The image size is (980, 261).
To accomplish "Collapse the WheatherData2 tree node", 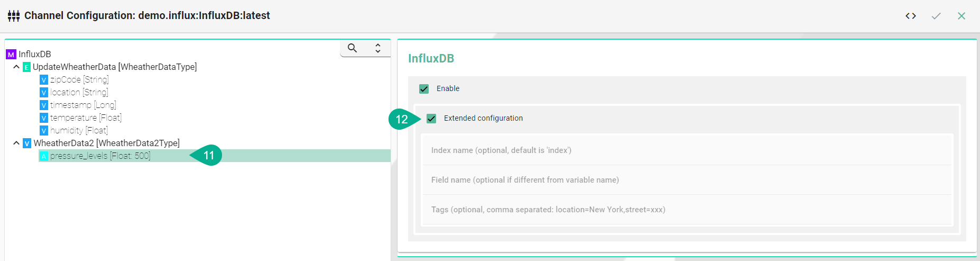I will point(16,143).
